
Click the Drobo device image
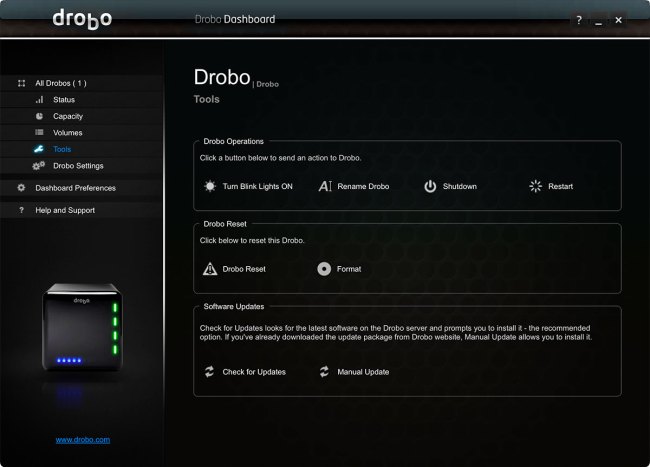[82, 327]
